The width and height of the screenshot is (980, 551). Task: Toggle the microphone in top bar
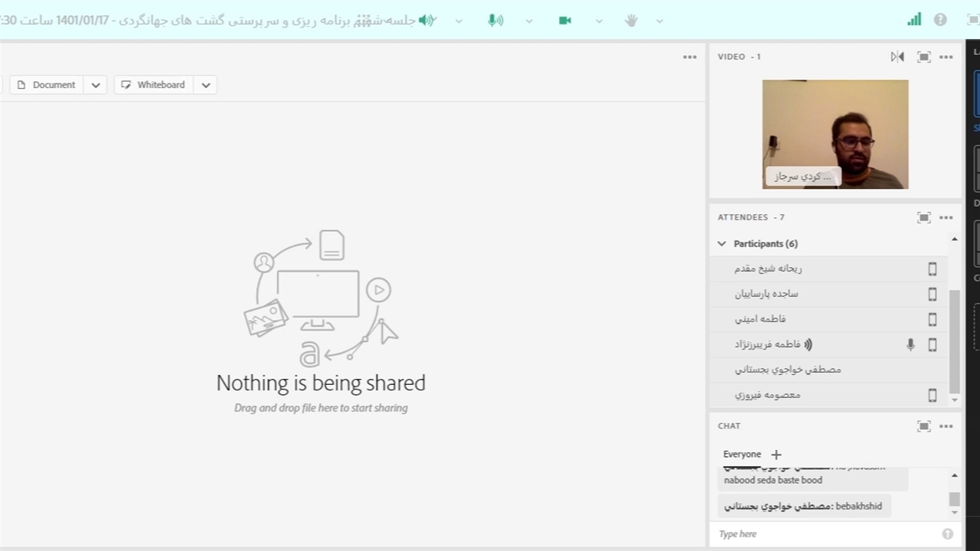(x=495, y=21)
